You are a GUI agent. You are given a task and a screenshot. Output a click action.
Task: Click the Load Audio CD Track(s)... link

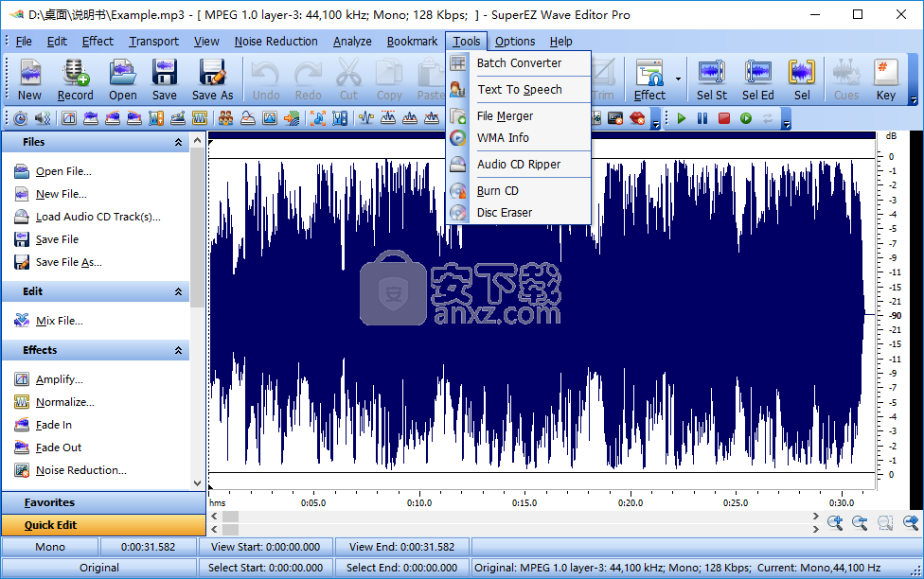click(x=98, y=217)
